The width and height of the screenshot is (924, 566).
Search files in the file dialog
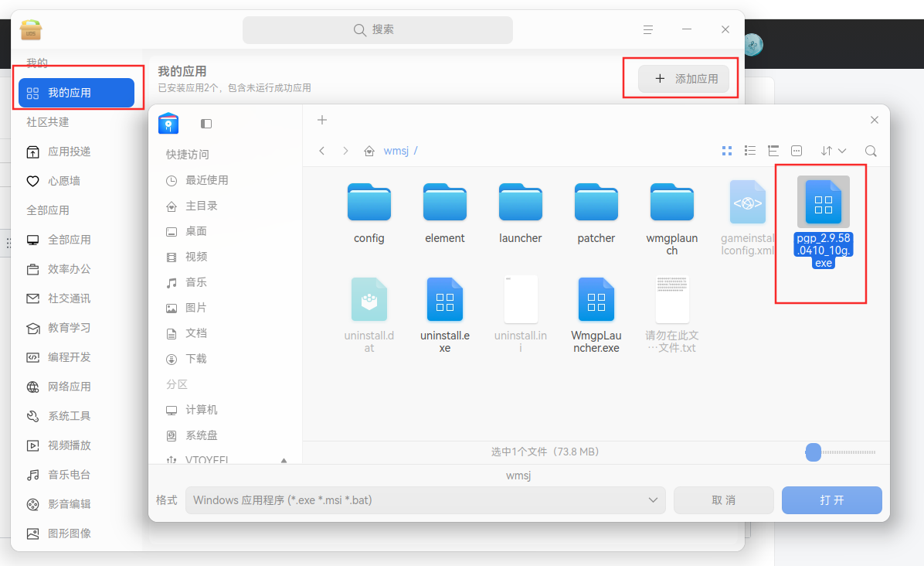point(871,151)
